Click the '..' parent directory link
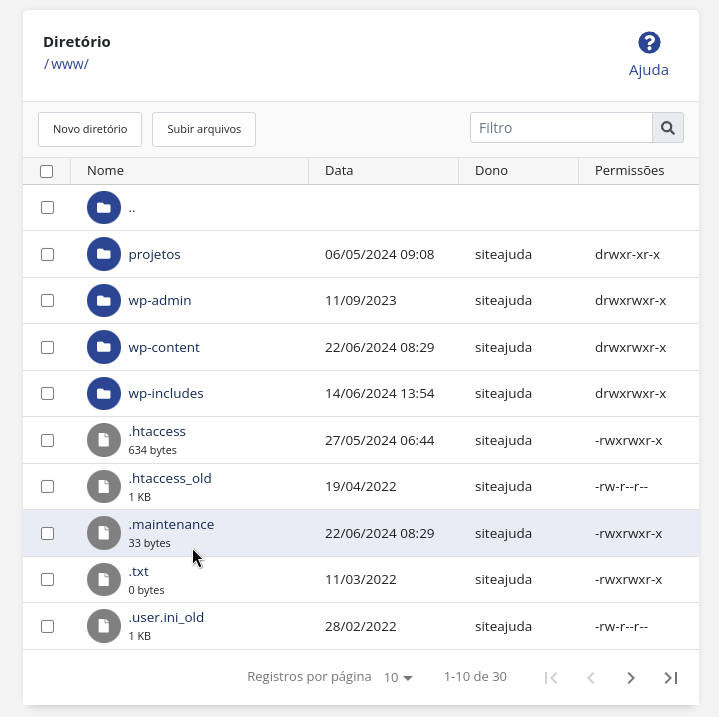Image resolution: width=719 pixels, height=717 pixels. click(132, 210)
